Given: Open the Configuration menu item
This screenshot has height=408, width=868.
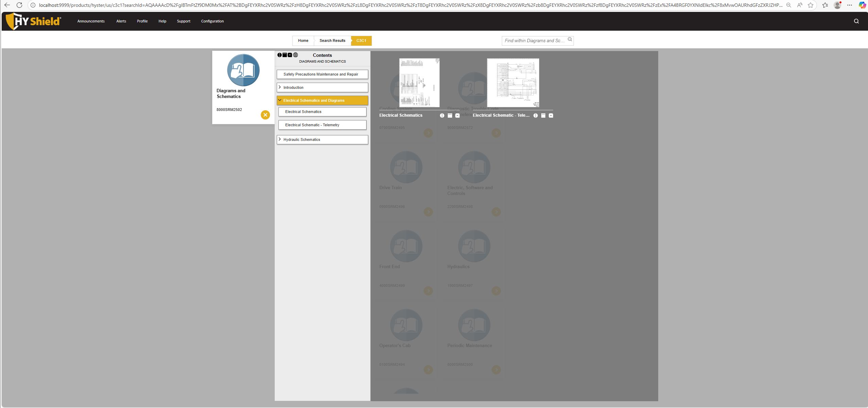Looking at the screenshot, I should (212, 21).
